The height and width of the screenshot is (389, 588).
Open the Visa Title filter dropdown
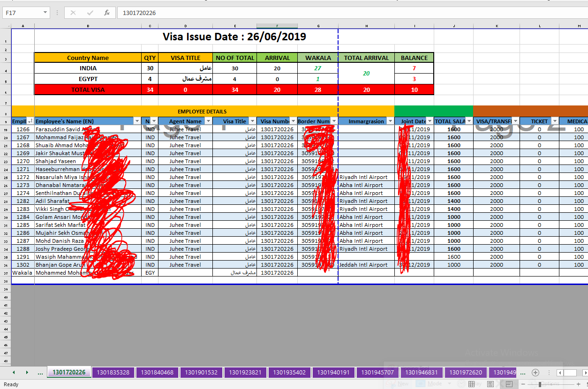pos(252,121)
